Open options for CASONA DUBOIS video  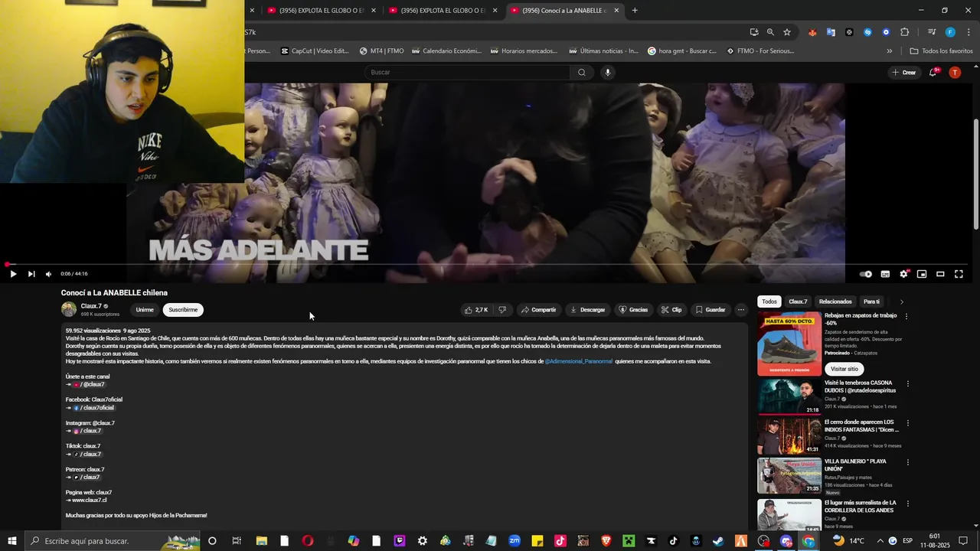pyautogui.click(x=908, y=383)
